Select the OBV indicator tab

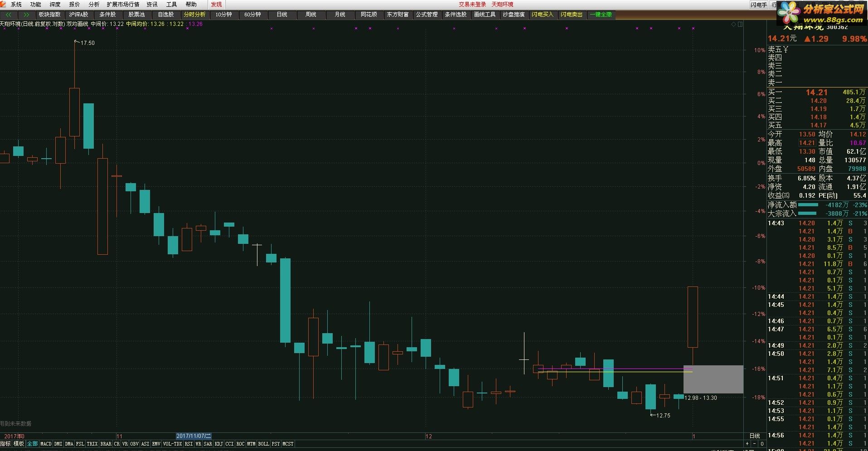tap(134, 444)
